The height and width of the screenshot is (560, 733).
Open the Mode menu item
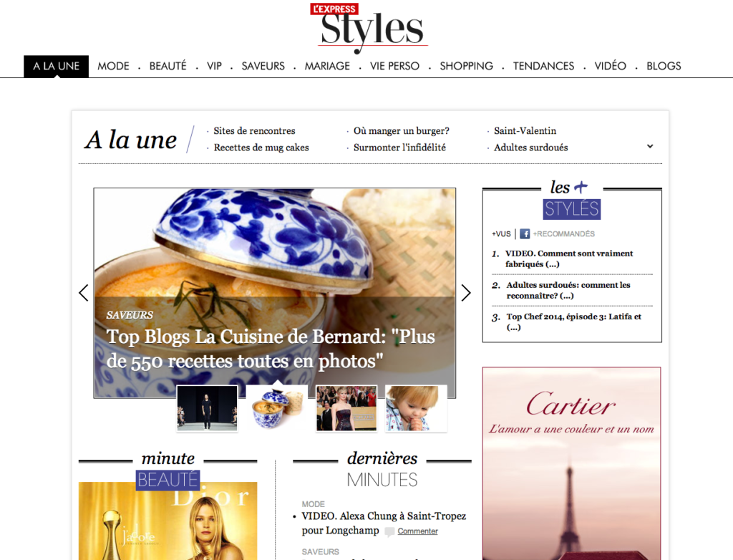(113, 66)
